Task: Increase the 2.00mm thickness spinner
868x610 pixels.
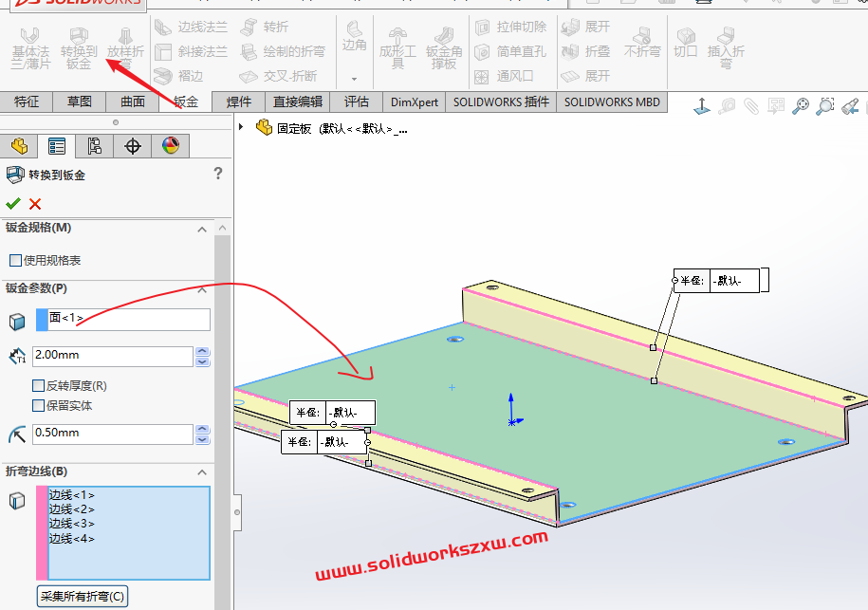Action: (202, 352)
